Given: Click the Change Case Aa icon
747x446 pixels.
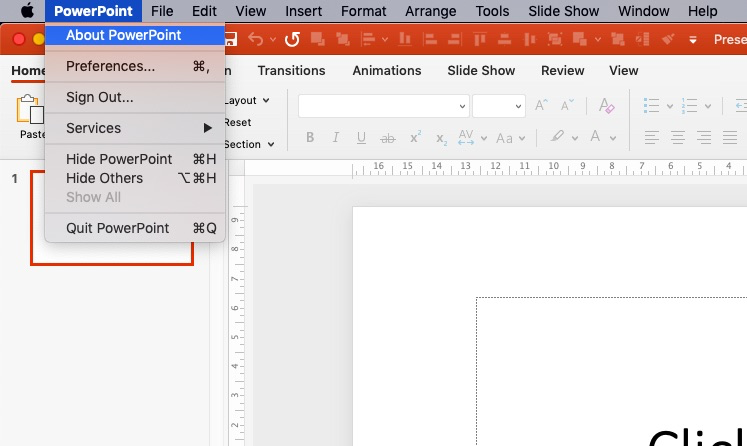Looking at the screenshot, I should [505, 138].
